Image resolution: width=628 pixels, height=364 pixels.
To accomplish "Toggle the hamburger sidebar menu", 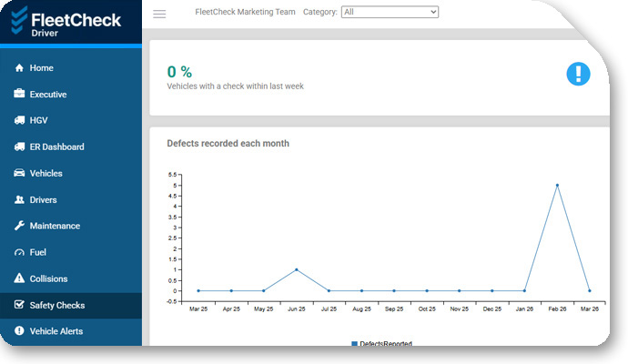I will coord(159,14).
